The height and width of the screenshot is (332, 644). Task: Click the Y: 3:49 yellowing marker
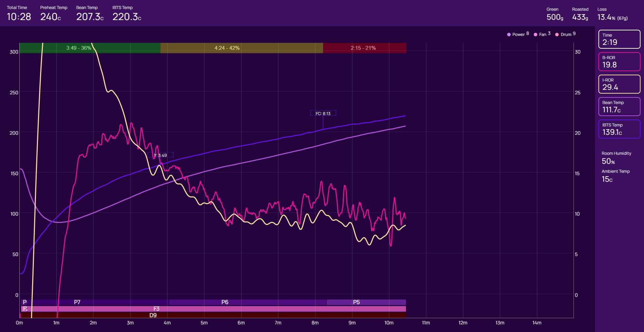[x=160, y=155]
